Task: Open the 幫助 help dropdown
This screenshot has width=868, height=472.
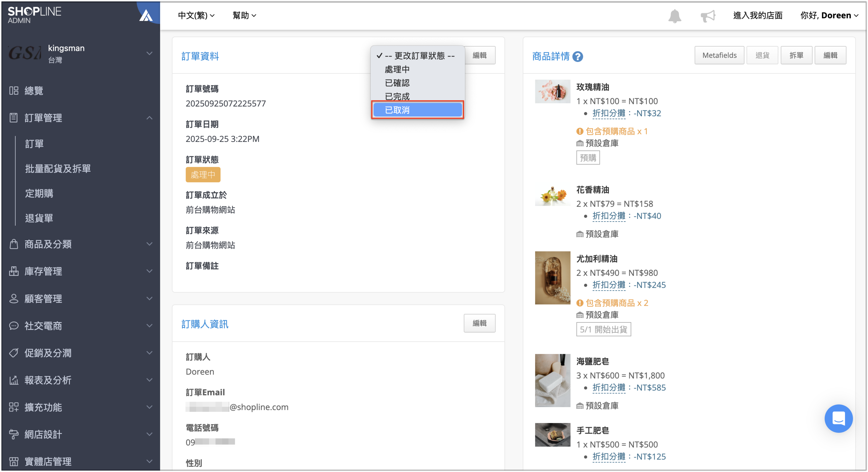Action: [x=244, y=15]
